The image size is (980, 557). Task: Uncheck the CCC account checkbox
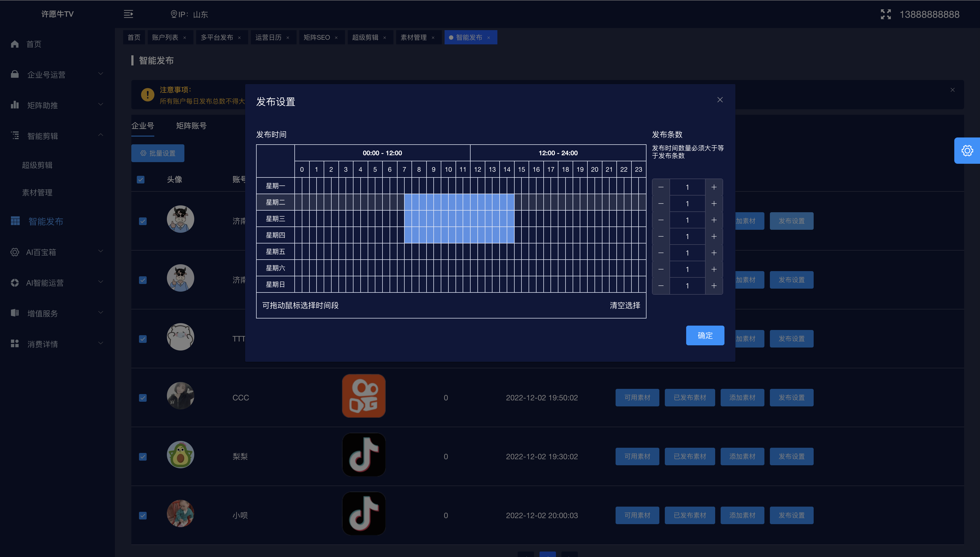(x=143, y=398)
